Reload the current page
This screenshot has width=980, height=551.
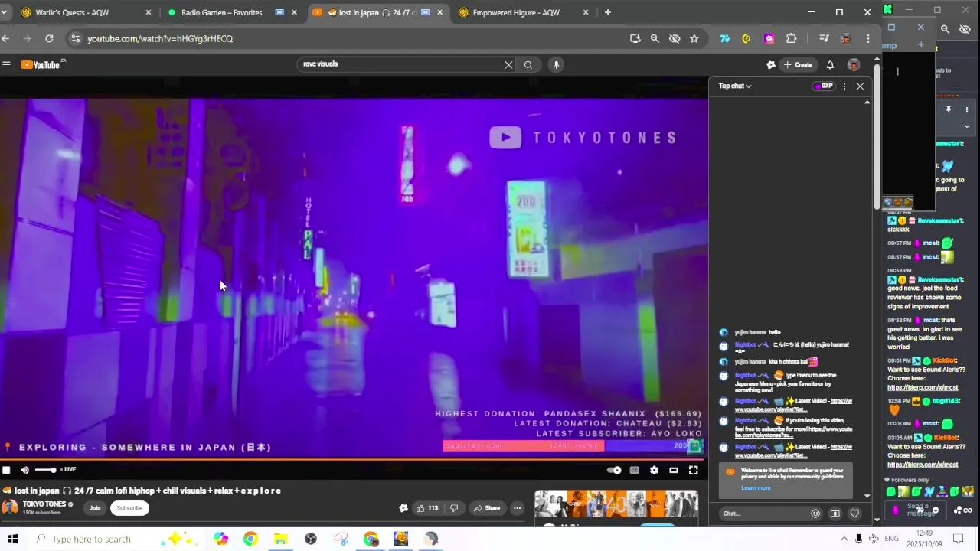coord(49,38)
